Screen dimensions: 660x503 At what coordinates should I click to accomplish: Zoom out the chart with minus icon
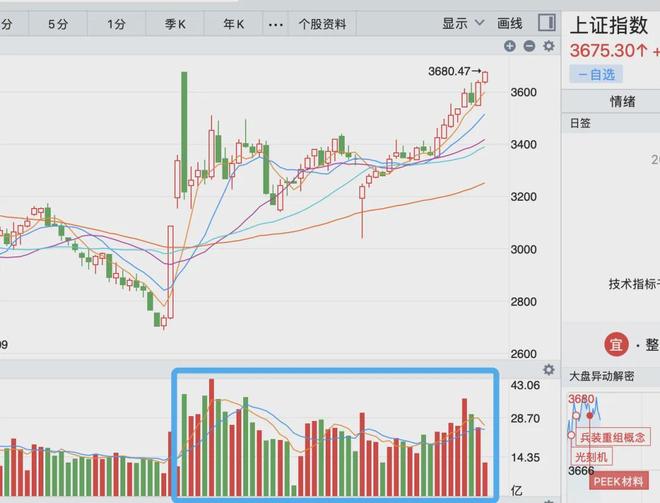point(529,46)
